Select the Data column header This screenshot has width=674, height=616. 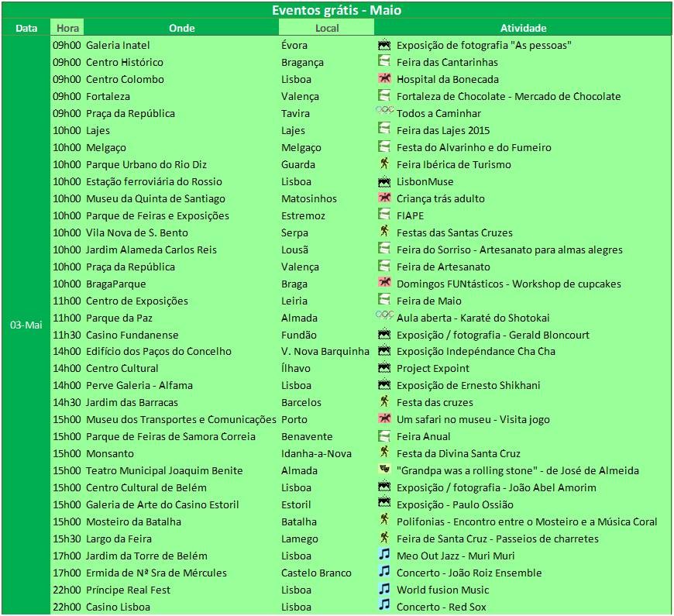26,28
